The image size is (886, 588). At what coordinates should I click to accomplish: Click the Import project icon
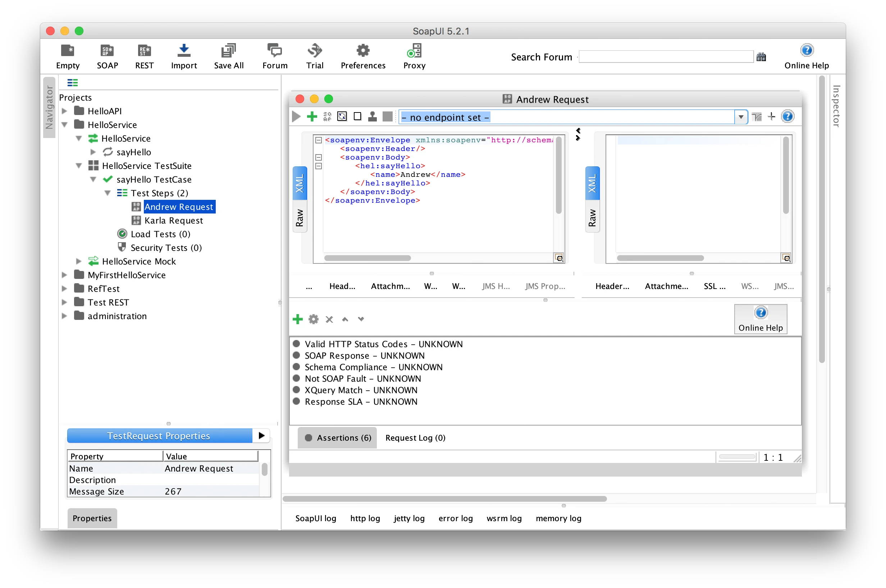184,51
